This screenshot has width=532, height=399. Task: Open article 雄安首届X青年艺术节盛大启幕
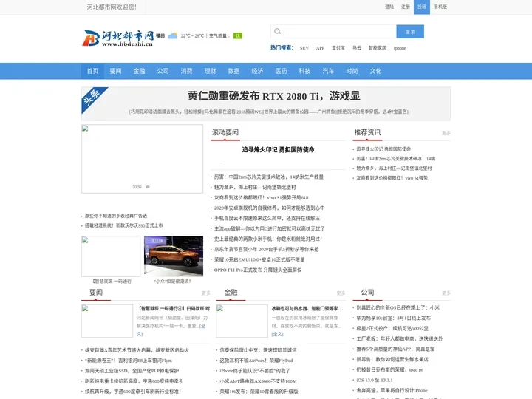137,350
